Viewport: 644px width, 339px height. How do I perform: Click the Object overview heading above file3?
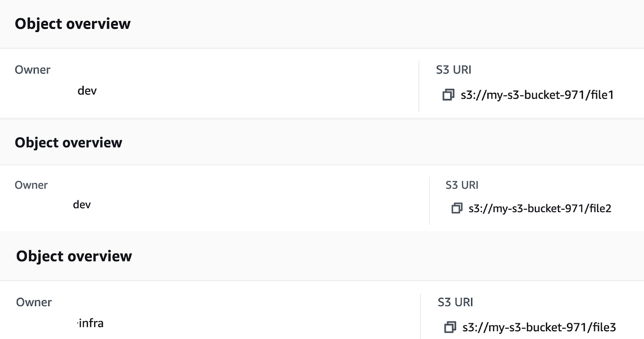(x=74, y=256)
